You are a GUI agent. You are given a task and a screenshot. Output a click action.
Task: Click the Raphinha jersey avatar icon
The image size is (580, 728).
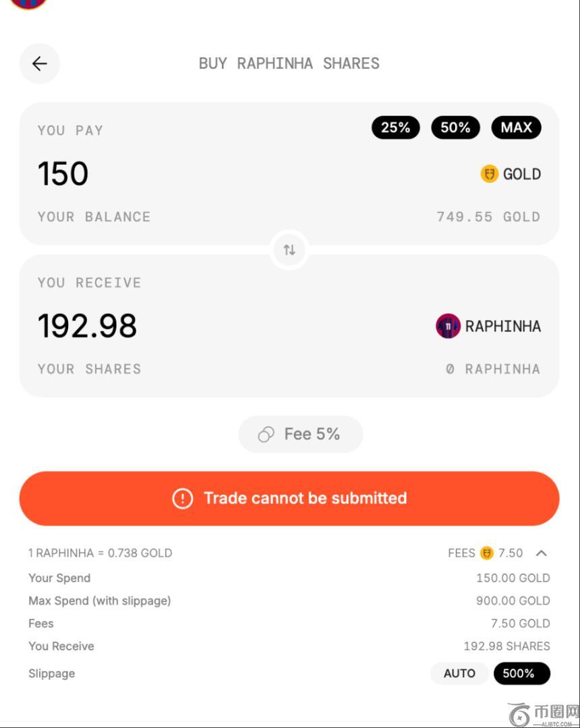(x=448, y=326)
